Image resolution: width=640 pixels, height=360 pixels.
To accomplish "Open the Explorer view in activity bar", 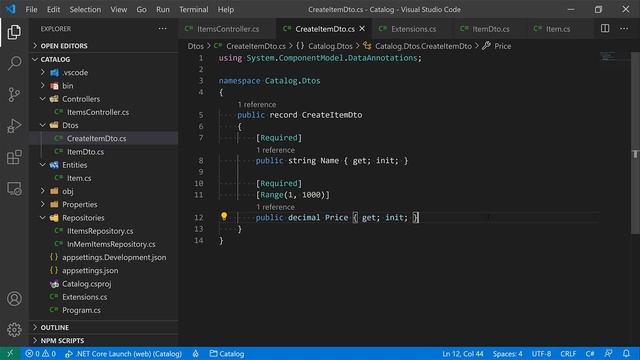I will [14, 32].
